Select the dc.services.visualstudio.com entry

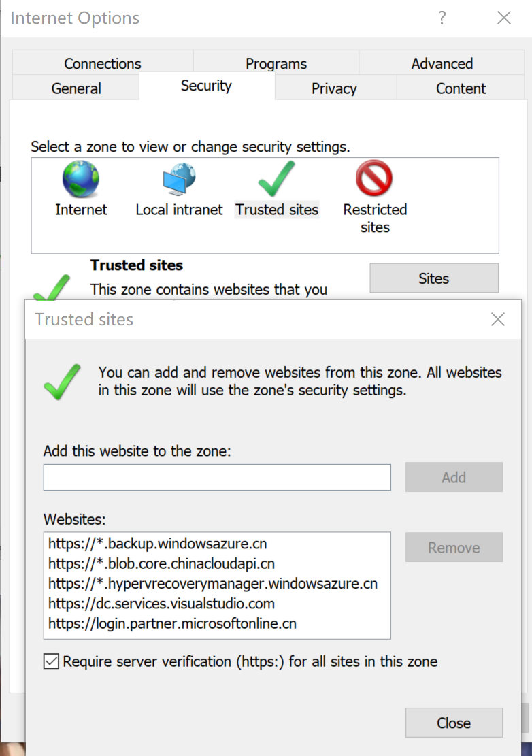point(162,604)
